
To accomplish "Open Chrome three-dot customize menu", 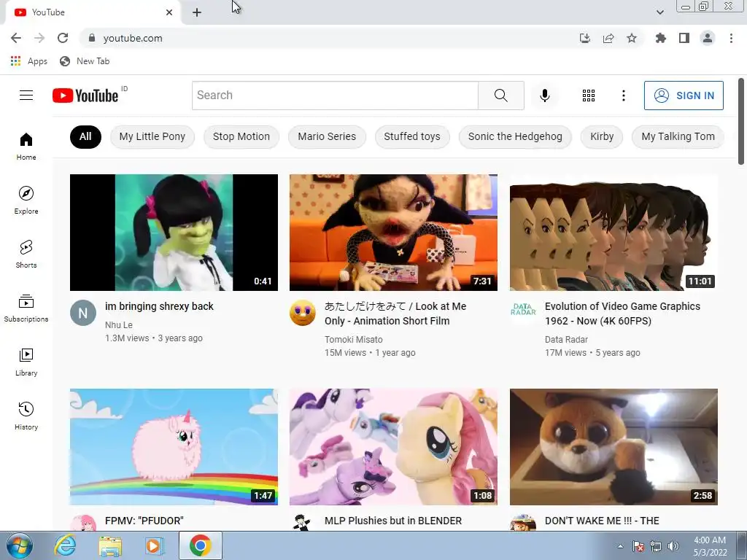I will click(x=731, y=38).
